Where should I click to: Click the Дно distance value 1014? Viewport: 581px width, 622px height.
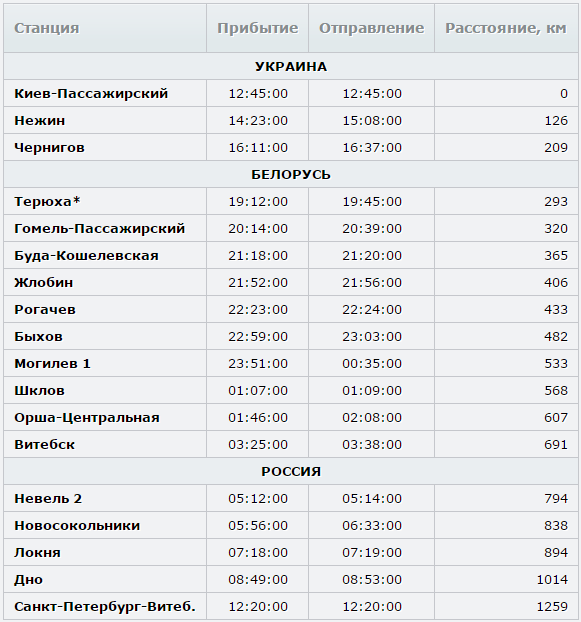coord(552,579)
